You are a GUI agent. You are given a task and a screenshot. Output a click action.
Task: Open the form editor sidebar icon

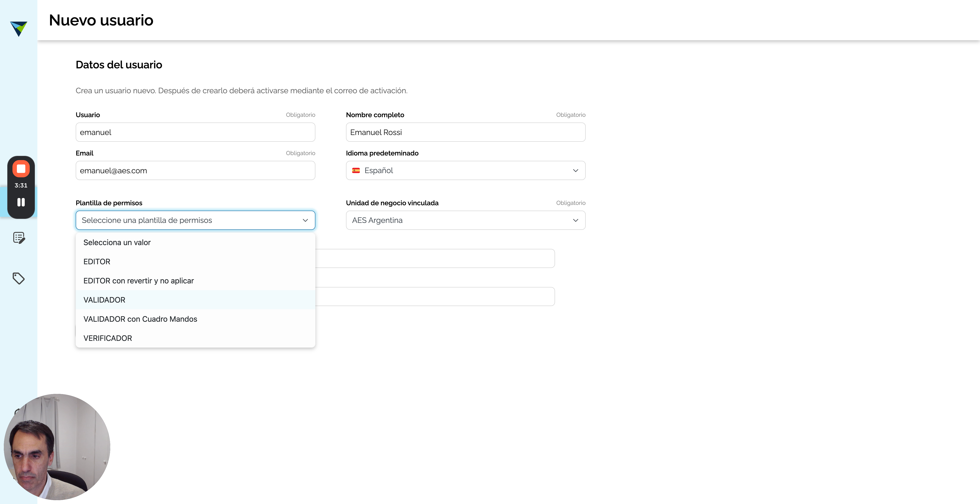tap(19, 238)
